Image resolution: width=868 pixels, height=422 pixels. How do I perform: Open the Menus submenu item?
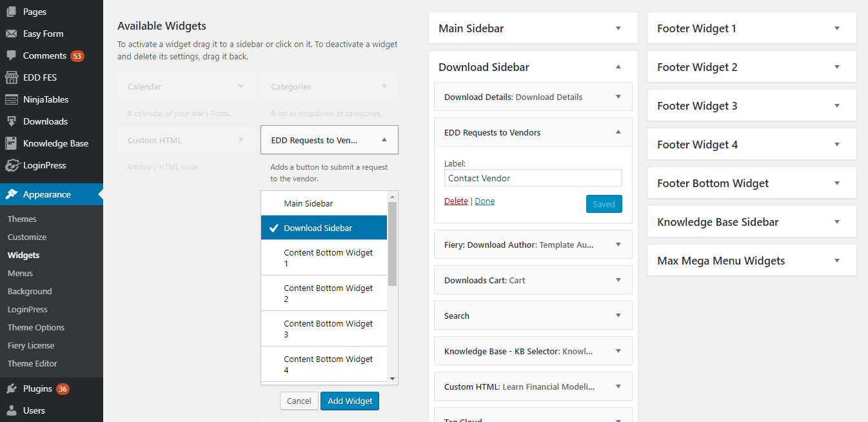[20, 273]
